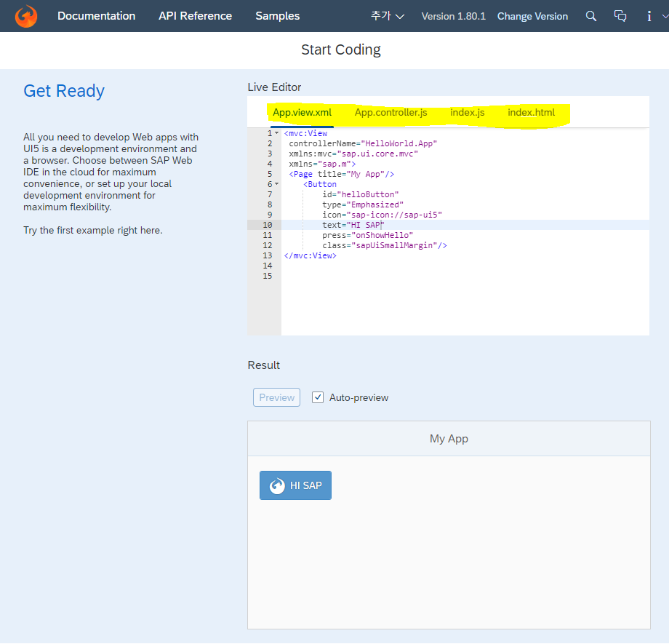This screenshot has height=644, width=669.
Task: Click the information 'i' icon
Action: pos(649,16)
